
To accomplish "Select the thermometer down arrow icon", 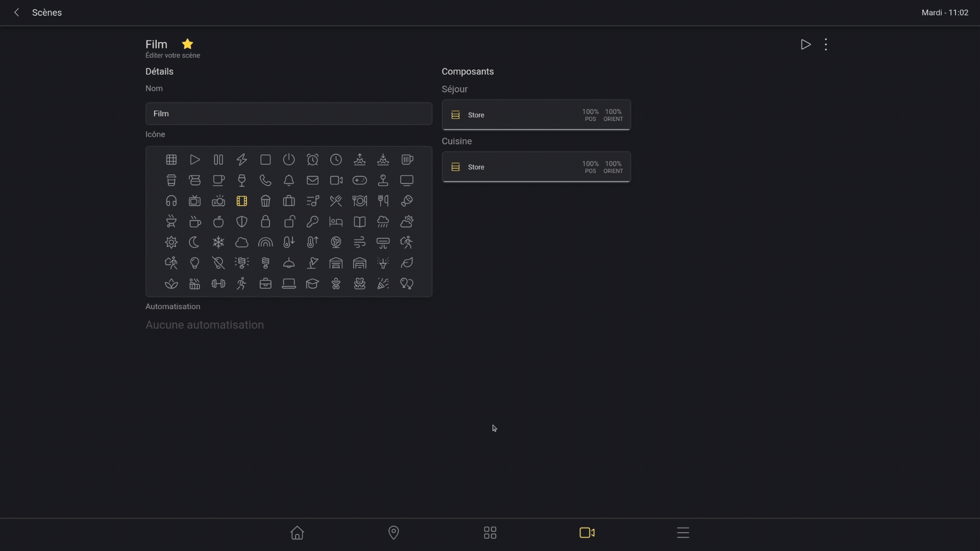I will pos(289,242).
